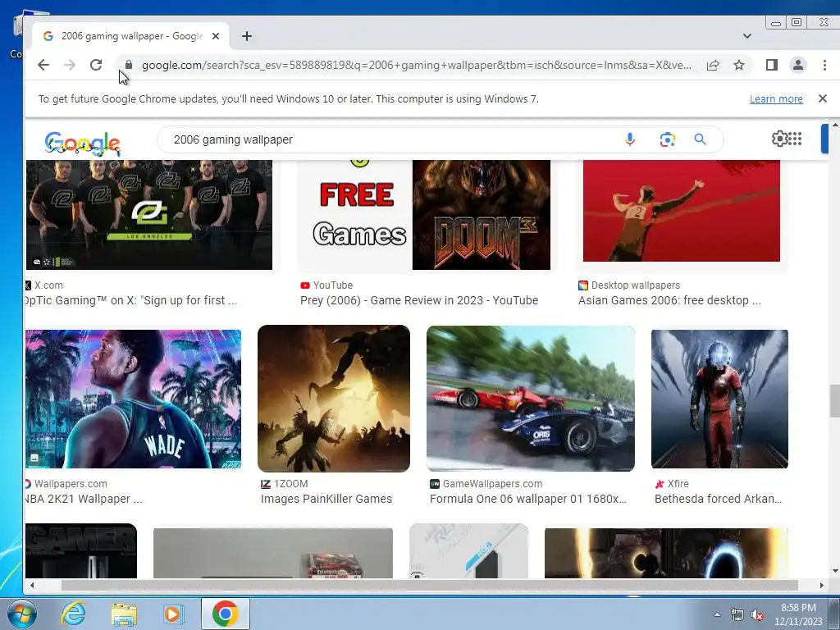Screen dimensions: 840x630
Task: Open the OpTic Gaming team image
Action: pos(149,214)
